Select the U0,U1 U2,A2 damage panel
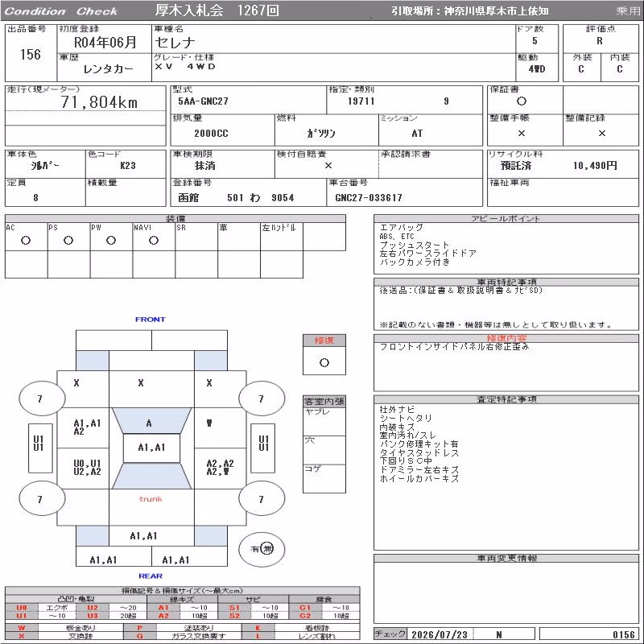Screen dimensions: 644x644 tap(83, 469)
